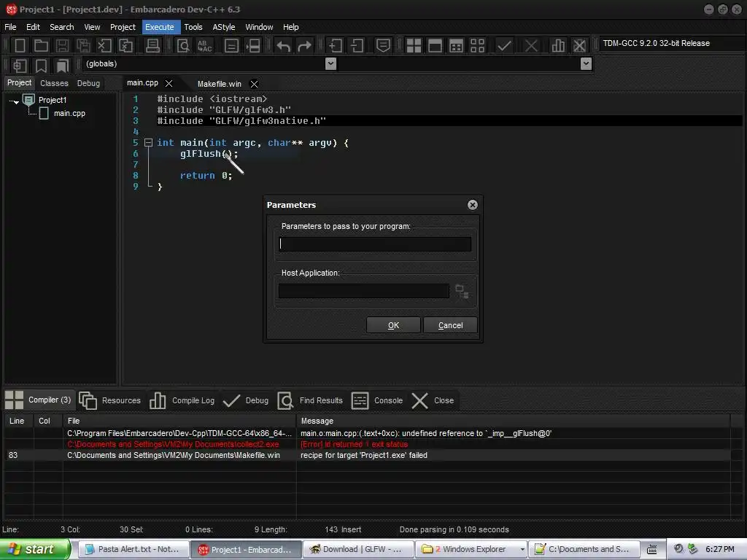Click the New file toolbar icon

tap(20, 46)
